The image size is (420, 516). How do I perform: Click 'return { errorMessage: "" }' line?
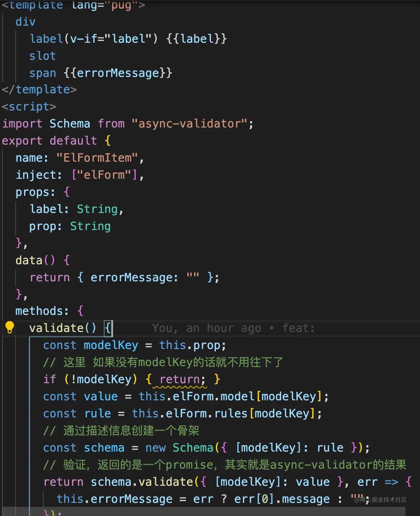125,277
